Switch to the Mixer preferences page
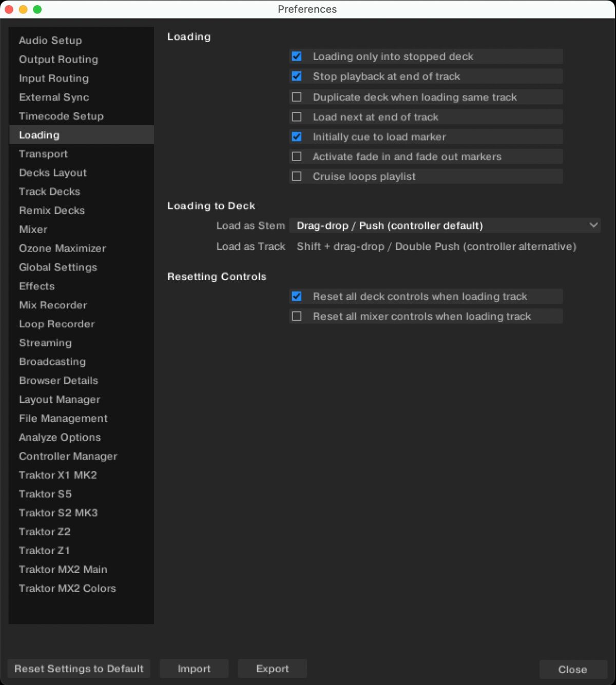Screen dimensions: 616x685 pos(33,229)
